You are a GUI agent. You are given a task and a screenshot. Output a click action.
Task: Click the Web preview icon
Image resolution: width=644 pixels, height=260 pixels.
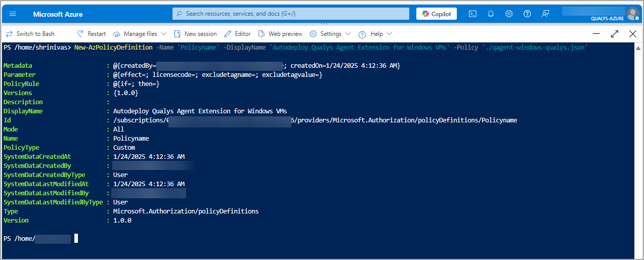coord(262,34)
